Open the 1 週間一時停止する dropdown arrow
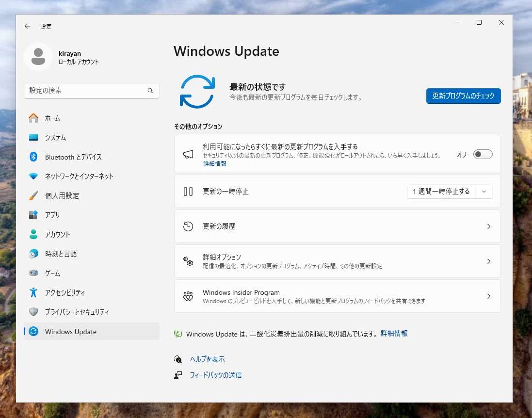Screen dimensions: 532x418 click(484, 192)
